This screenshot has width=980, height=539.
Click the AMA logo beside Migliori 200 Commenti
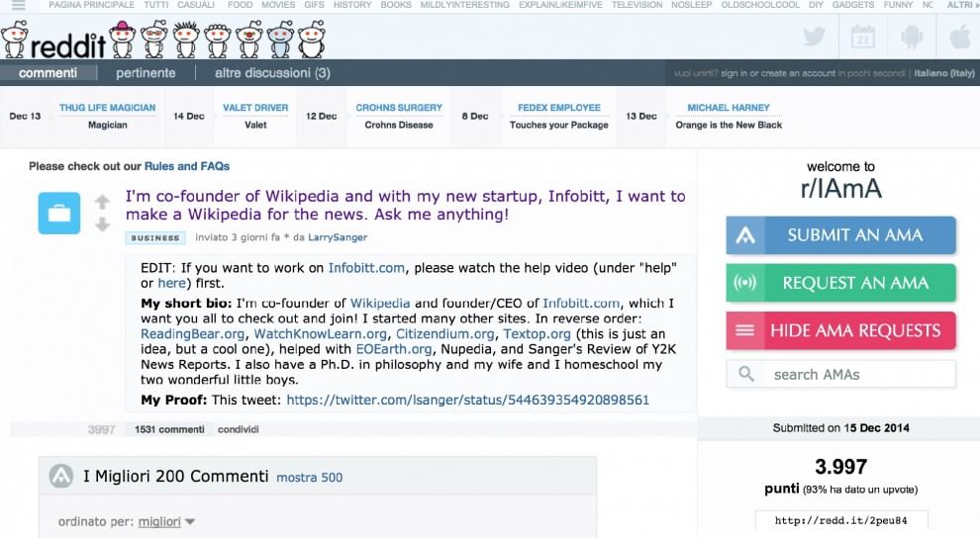61,476
